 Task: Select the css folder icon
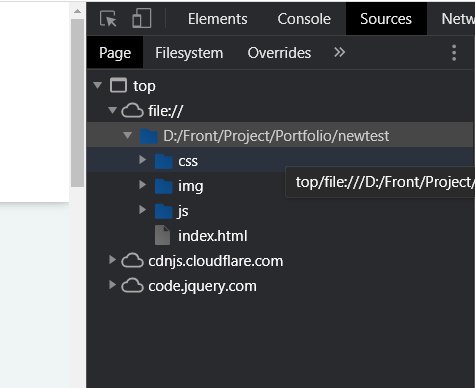[164, 161]
